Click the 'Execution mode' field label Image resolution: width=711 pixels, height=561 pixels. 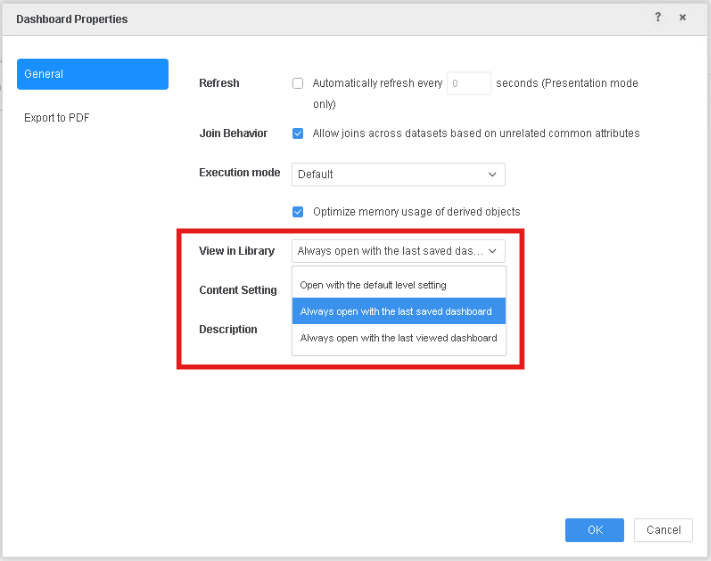pyautogui.click(x=239, y=173)
